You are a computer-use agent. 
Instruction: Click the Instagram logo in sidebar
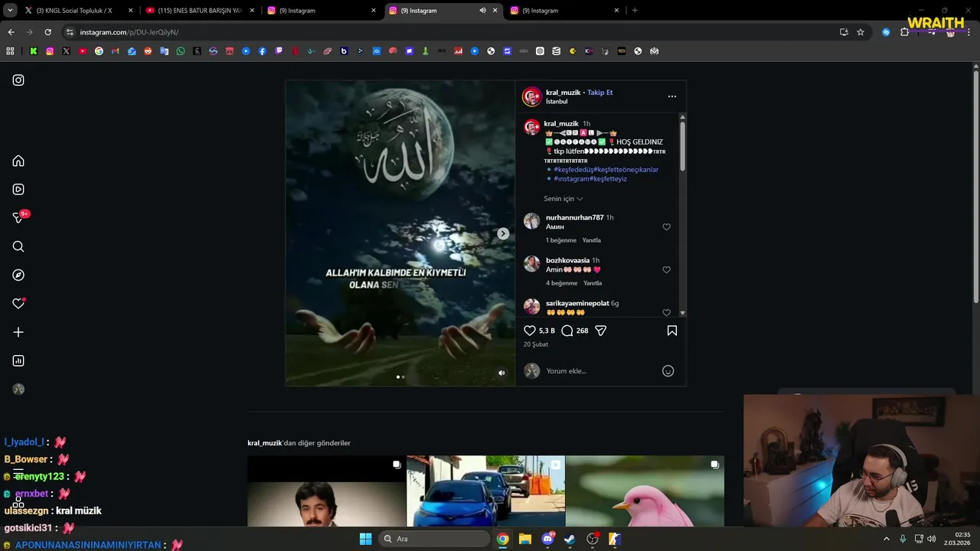coord(18,80)
